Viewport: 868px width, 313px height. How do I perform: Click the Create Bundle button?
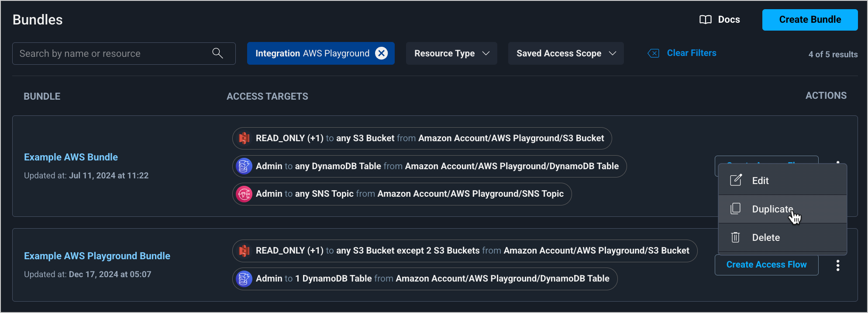pyautogui.click(x=809, y=20)
